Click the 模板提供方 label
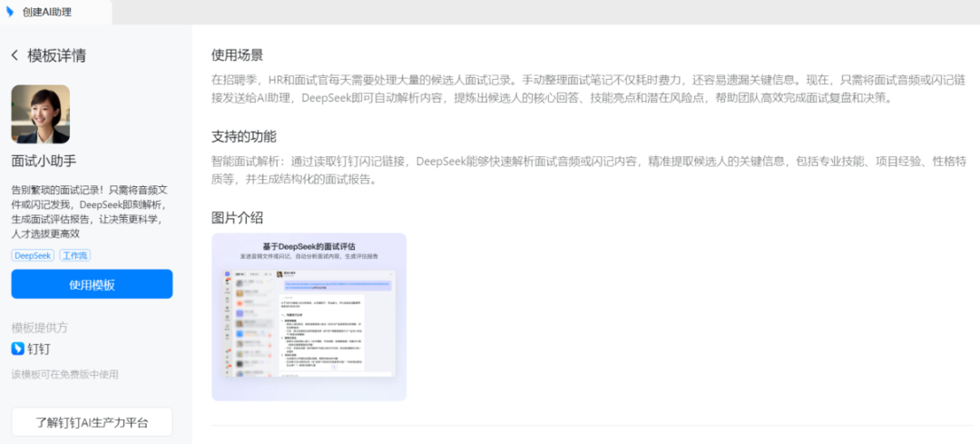This screenshot has height=444, width=980. pos(37,329)
